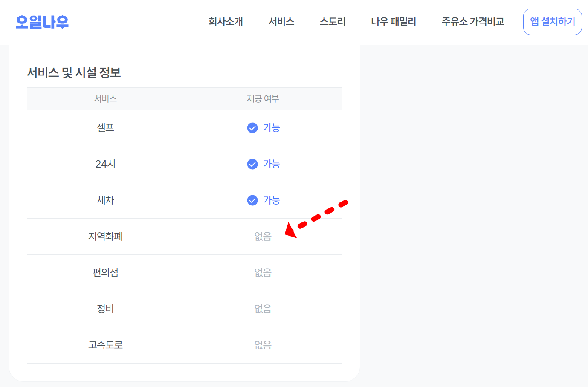
Task: Go to the 스토리 page
Action: click(x=333, y=22)
